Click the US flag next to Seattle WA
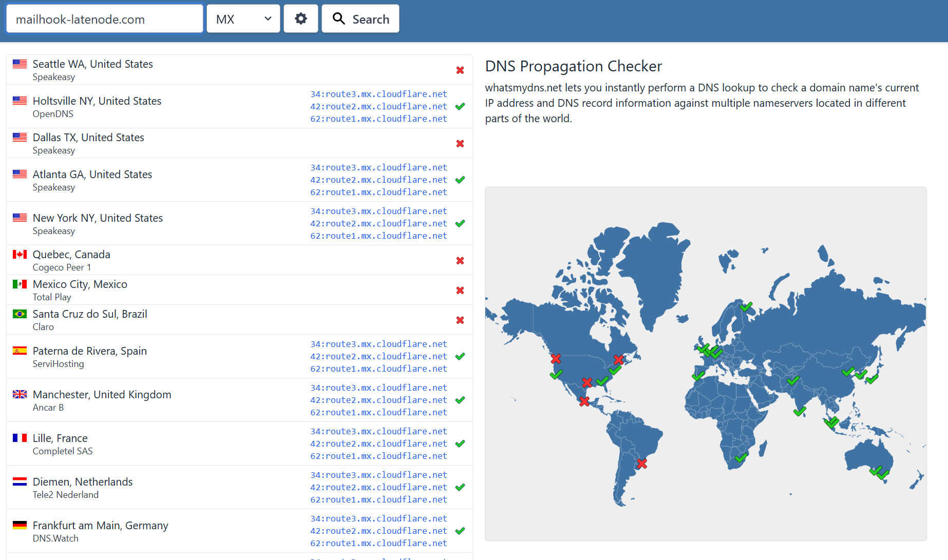Image resolution: width=948 pixels, height=560 pixels. pyautogui.click(x=20, y=64)
